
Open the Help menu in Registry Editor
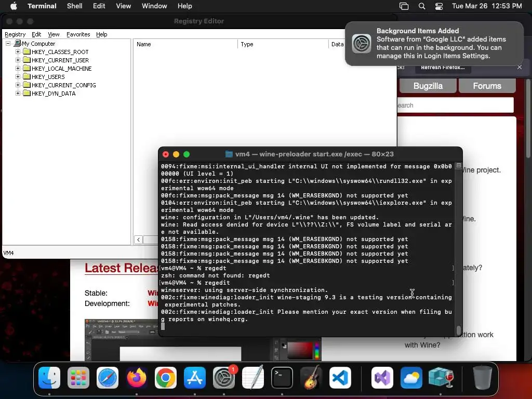pos(101,34)
